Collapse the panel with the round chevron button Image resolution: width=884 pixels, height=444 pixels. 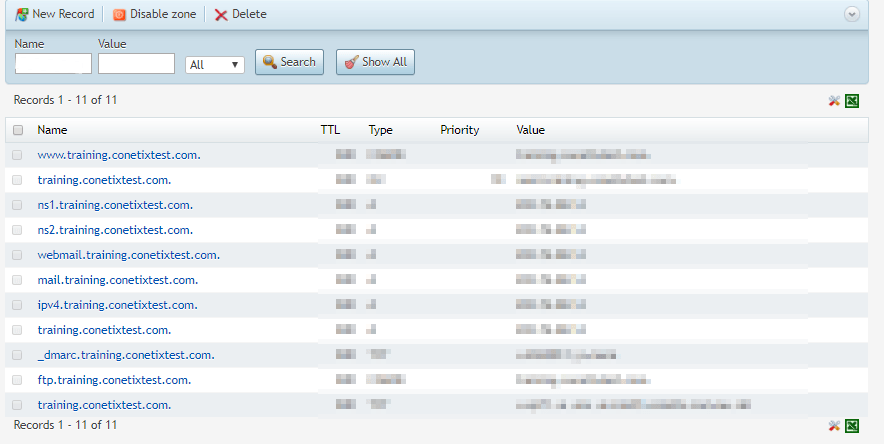coord(852,14)
